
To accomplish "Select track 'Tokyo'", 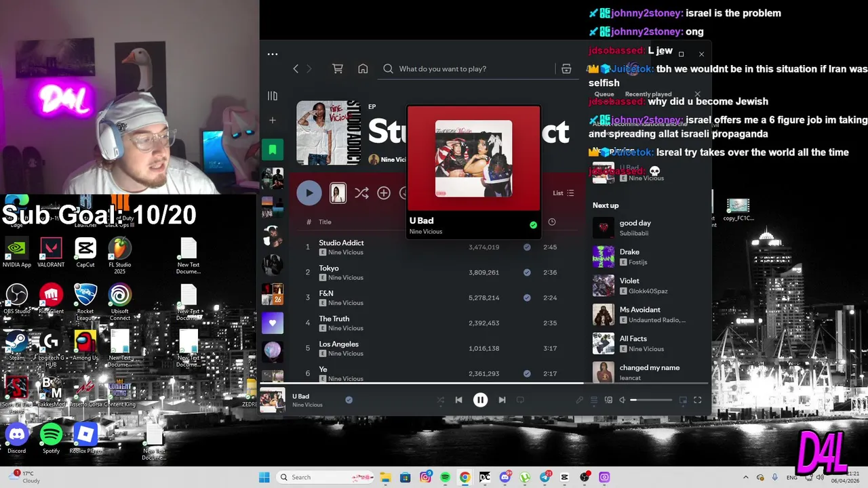I will tap(437, 272).
